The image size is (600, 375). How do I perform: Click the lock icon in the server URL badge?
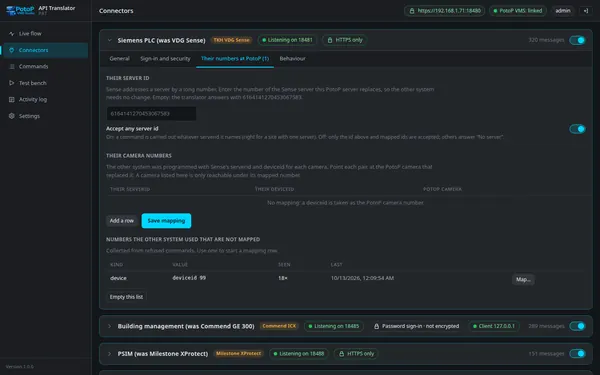click(412, 11)
